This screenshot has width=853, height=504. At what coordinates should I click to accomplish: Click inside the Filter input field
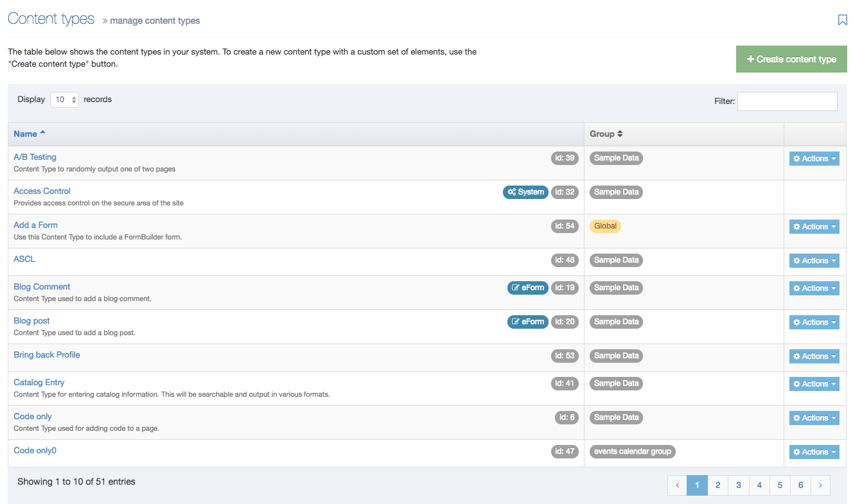click(x=787, y=101)
